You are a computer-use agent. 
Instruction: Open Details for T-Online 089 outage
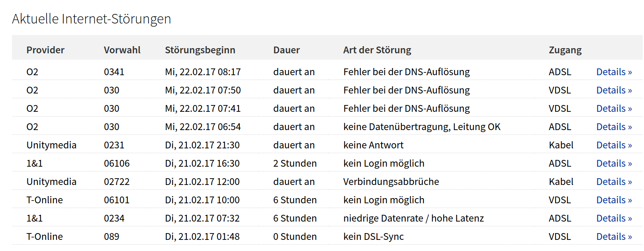tap(614, 237)
